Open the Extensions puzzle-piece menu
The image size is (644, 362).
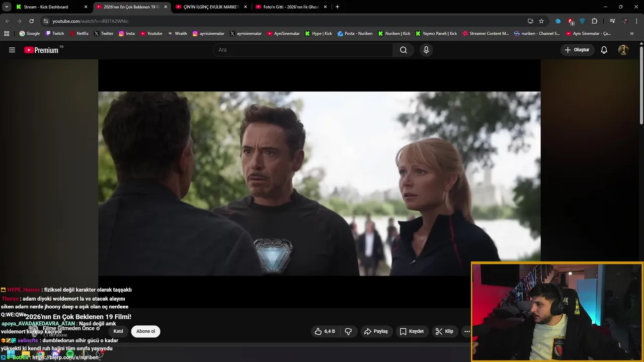coord(595,21)
